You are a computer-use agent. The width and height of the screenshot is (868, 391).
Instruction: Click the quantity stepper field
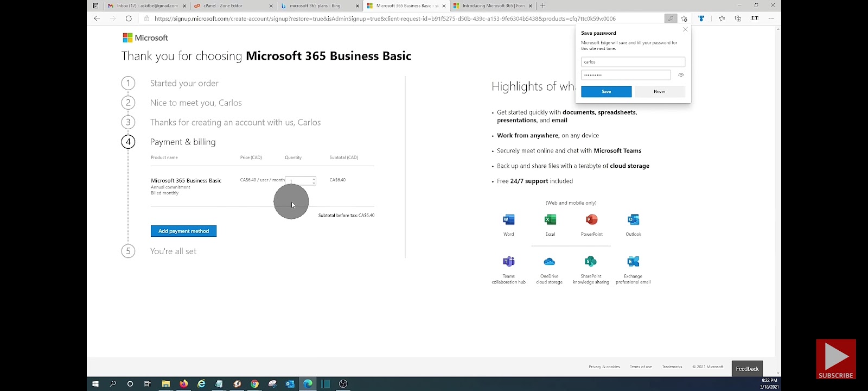tap(301, 181)
